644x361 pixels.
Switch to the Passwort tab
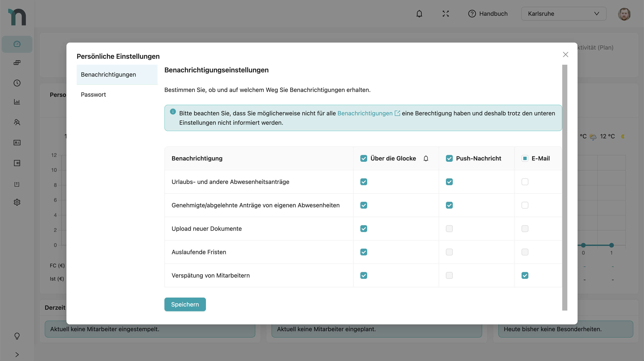(93, 95)
